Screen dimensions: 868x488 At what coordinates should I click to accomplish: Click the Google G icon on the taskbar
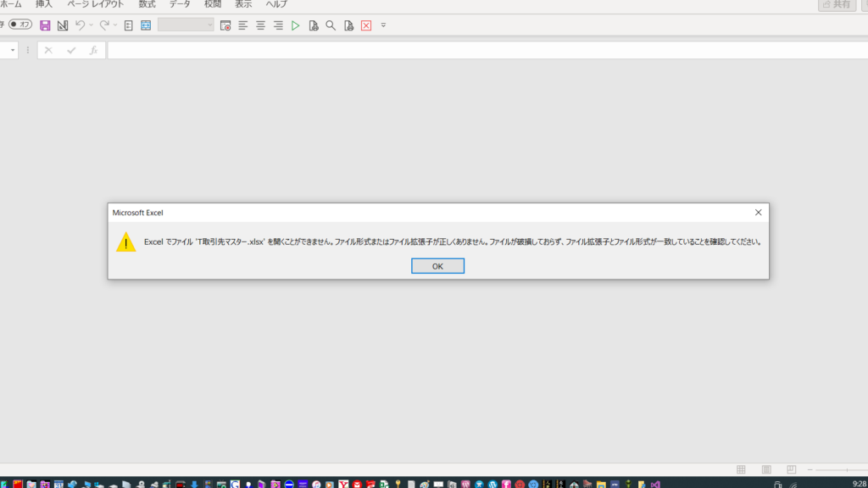pos(235,484)
